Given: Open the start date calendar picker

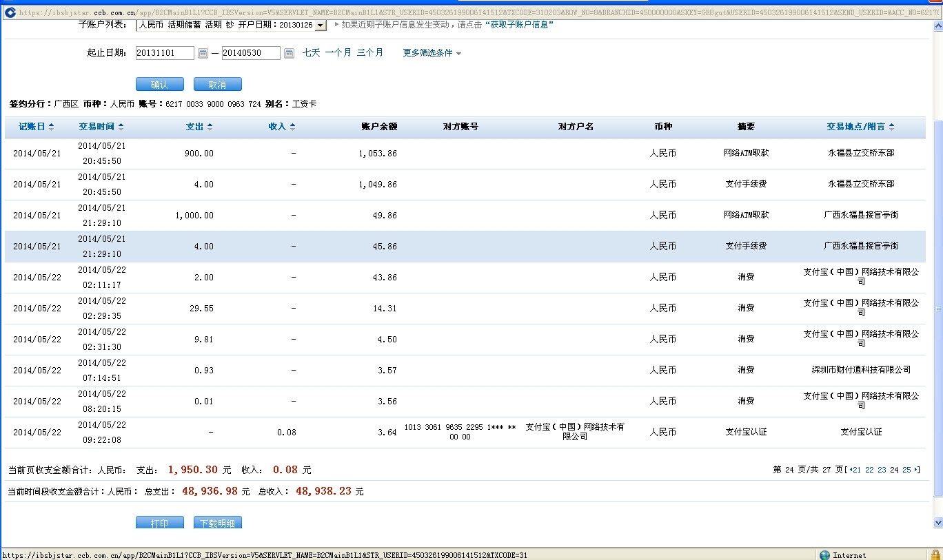Looking at the screenshot, I should click(203, 53).
